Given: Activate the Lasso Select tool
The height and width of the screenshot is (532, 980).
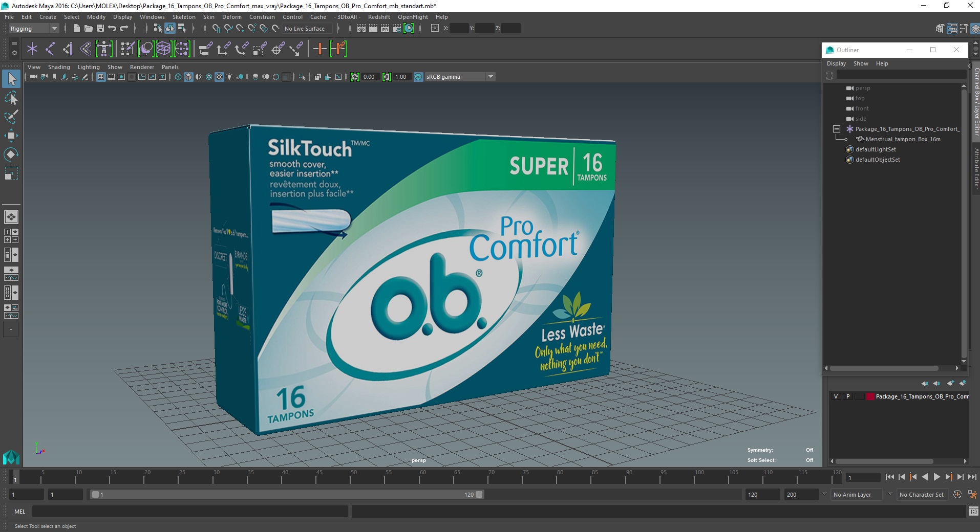Looking at the screenshot, I should [11, 98].
